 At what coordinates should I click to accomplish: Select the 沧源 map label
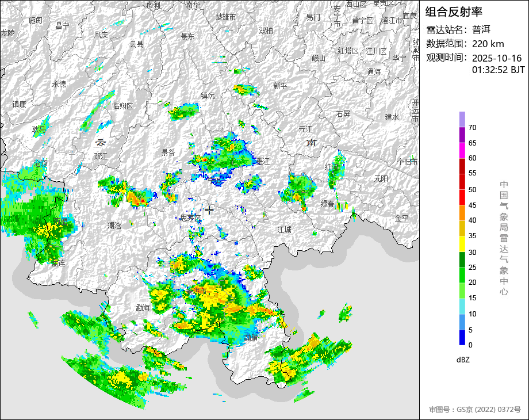40,163
